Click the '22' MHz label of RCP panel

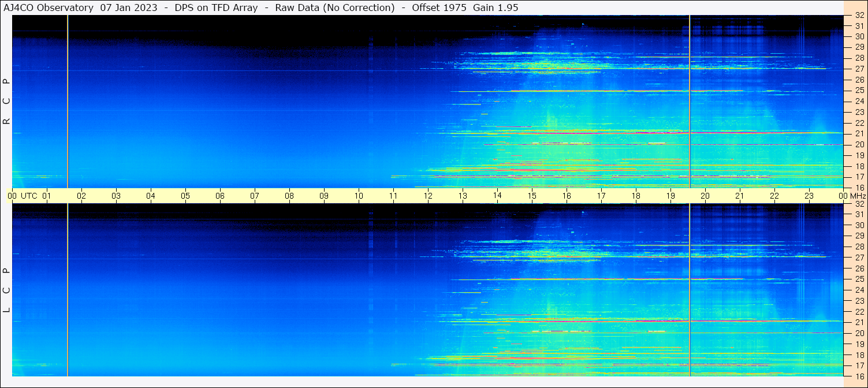point(859,123)
